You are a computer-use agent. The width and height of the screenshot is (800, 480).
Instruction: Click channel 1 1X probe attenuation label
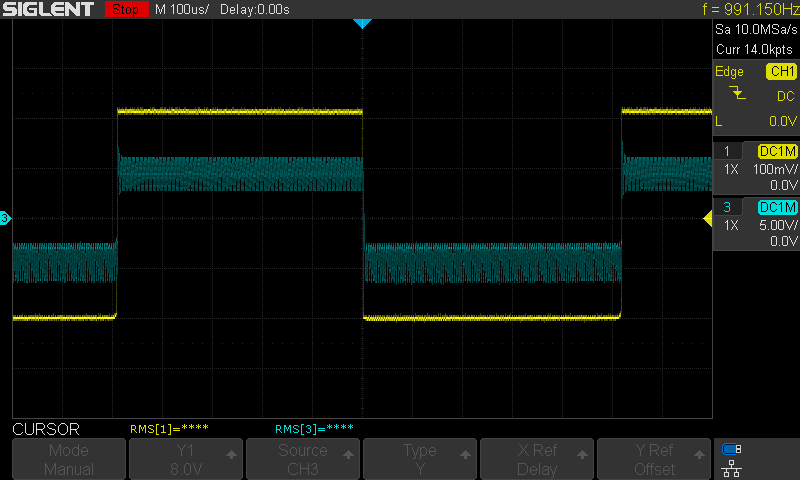click(731, 169)
